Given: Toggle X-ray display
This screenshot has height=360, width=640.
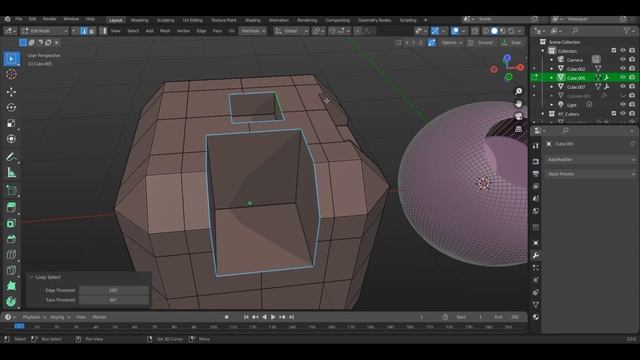Looking at the screenshot, I should pyautogui.click(x=475, y=31).
